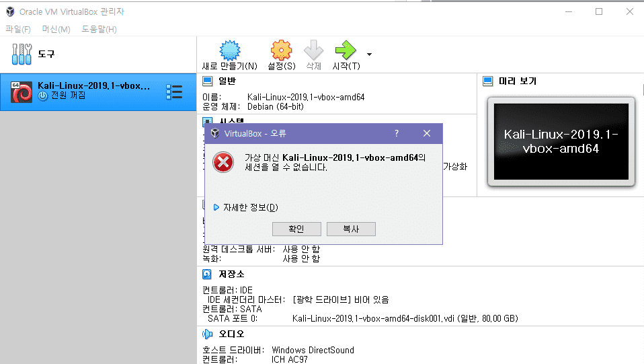Viewport: 644px width, 364px height.
Task: Click the New (새로 만들기) toolbar icon
Action: [230, 50]
